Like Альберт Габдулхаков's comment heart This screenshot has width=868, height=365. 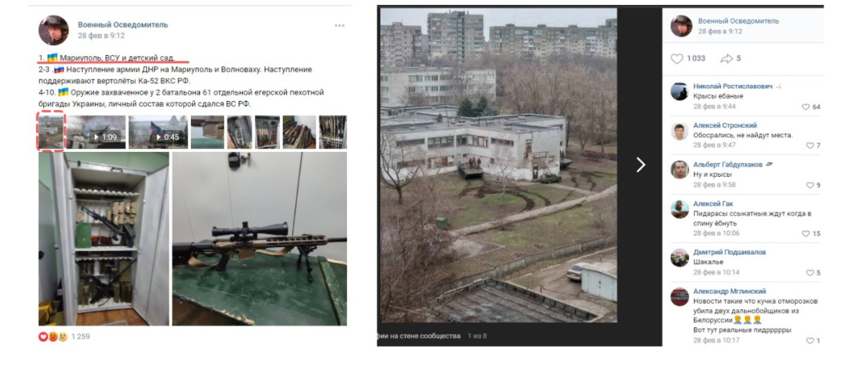pyautogui.click(x=809, y=185)
